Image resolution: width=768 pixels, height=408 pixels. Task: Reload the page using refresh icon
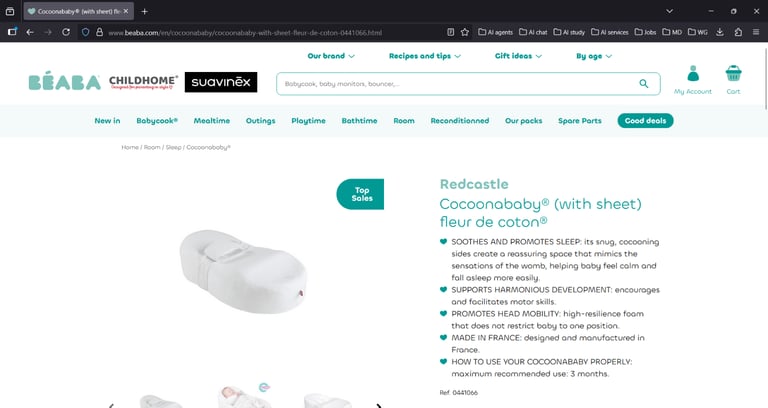[x=66, y=32]
